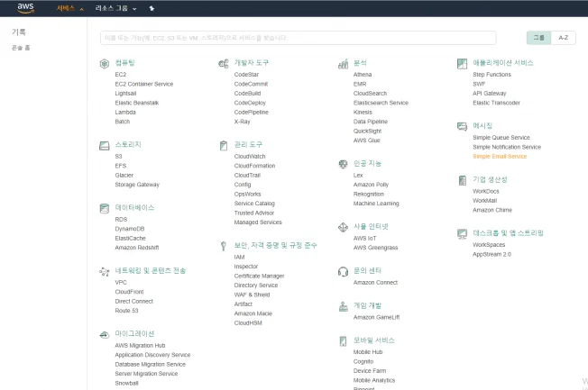Open Simple Email Service link
This screenshot has width=588, height=390.
click(500, 156)
